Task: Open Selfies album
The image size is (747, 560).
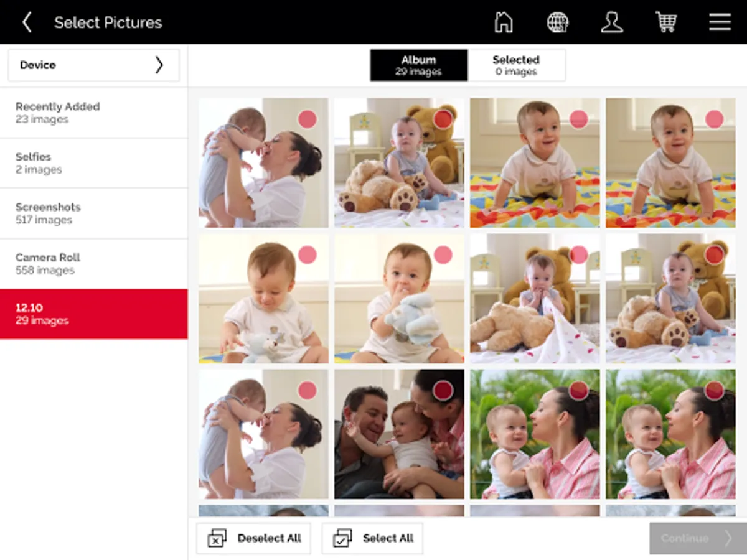Action: pos(93,163)
